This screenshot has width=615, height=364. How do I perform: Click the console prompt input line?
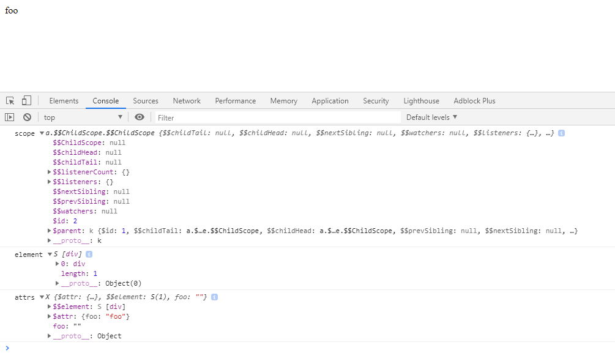[306, 348]
